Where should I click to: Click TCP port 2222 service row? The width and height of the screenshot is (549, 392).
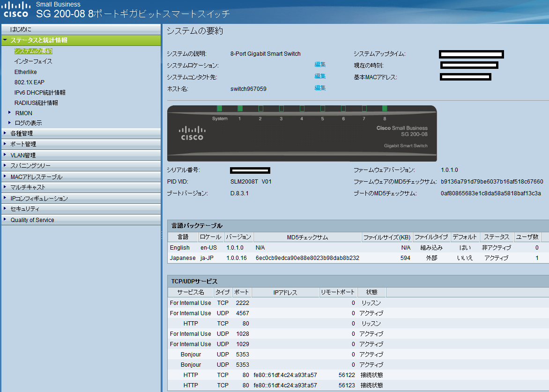(358, 303)
